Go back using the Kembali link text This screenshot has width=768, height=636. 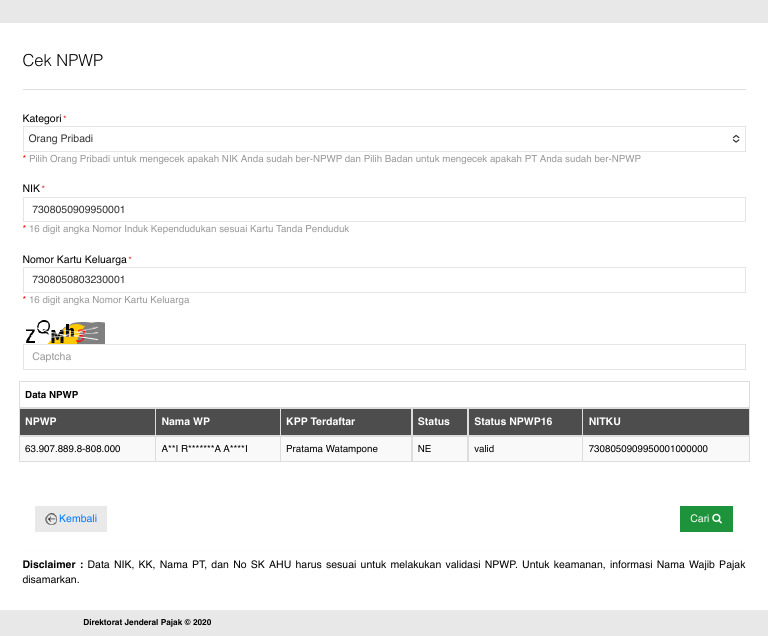click(x=79, y=519)
